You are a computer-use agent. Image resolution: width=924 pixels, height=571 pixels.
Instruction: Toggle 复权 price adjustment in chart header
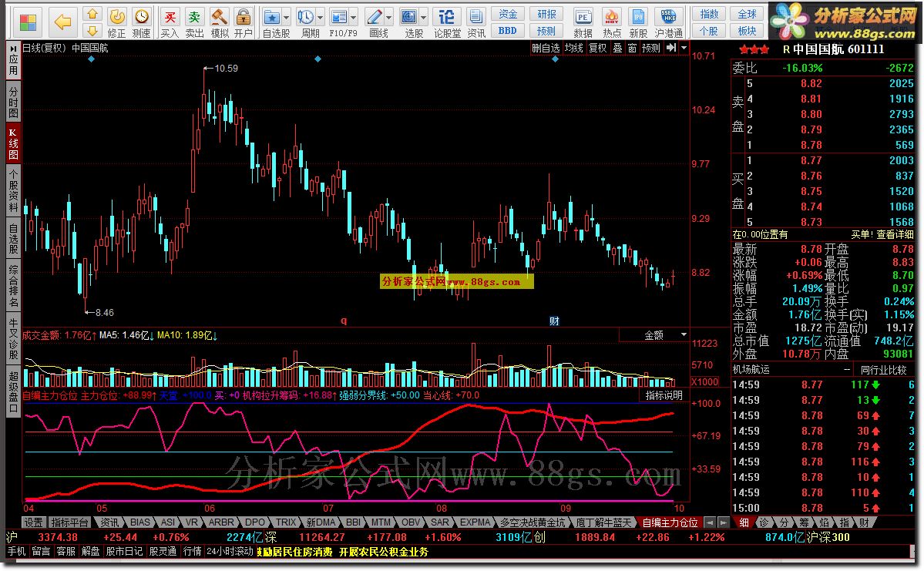click(x=597, y=49)
